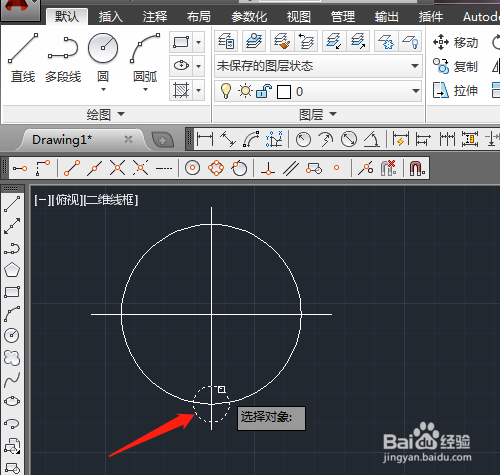Toggle the layer lock padlock icon
This screenshot has height=475, width=500.
click(x=264, y=91)
